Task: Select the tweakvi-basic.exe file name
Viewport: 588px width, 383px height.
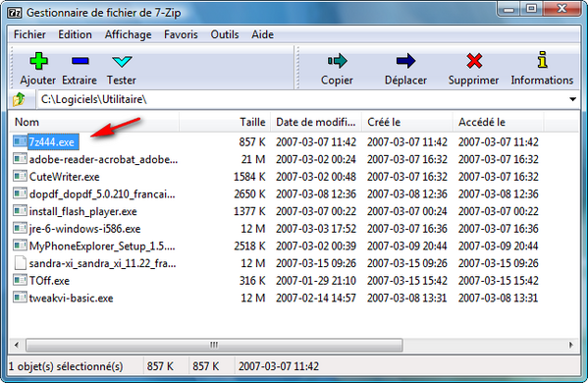Action: (72, 298)
